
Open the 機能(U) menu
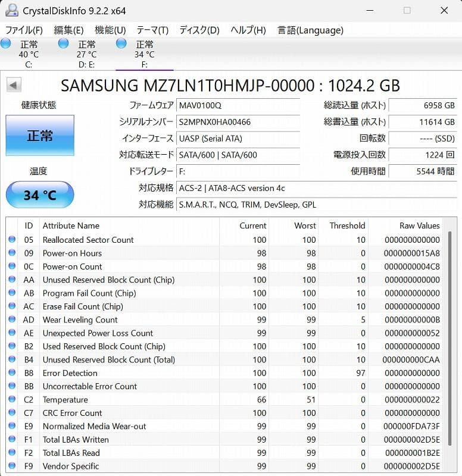point(110,30)
